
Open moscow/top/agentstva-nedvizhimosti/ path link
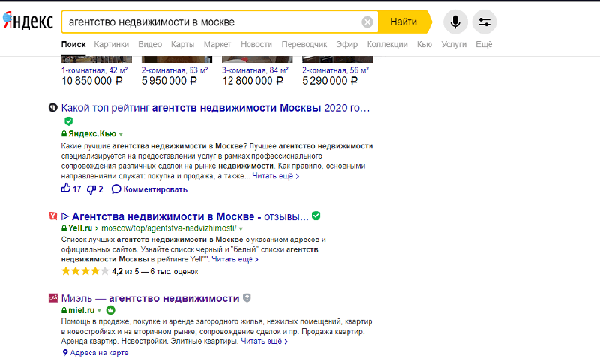(169, 228)
